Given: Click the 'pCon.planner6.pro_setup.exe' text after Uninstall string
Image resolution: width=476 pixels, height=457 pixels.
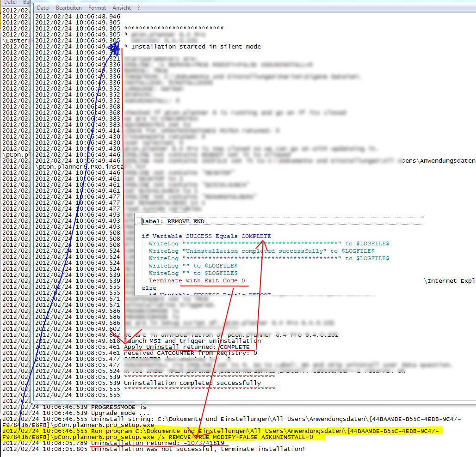Looking at the screenshot, I should tap(104, 425).
